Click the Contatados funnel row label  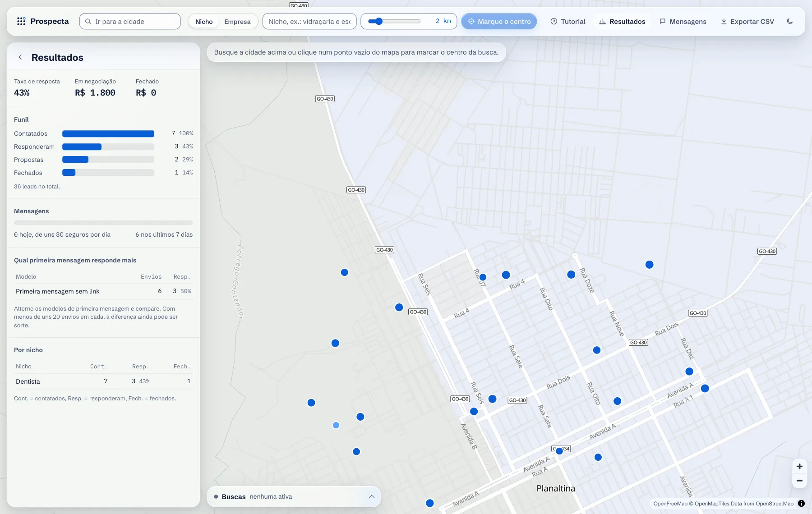pyautogui.click(x=31, y=133)
